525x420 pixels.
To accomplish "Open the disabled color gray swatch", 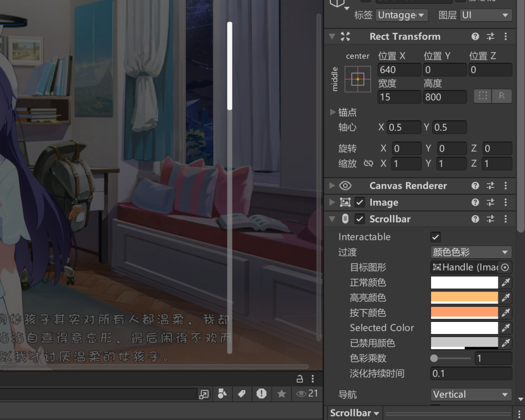I will click(464, 343).
